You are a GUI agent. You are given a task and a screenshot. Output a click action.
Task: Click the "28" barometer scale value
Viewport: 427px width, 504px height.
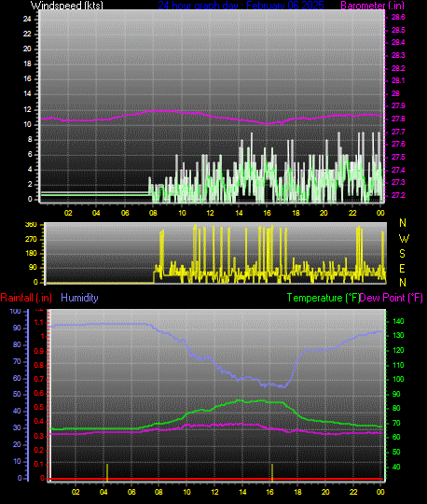click(395, 93)
